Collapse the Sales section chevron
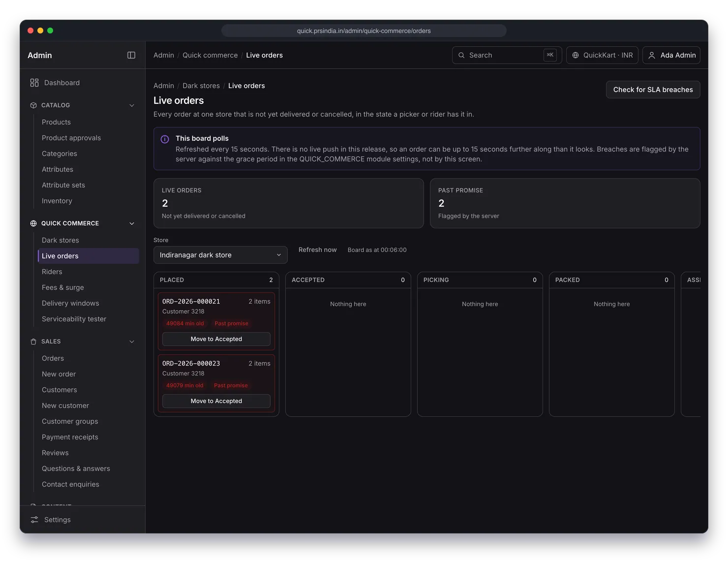Image resolution: width=728 pixels, height=561 pixels. coord(132,342)
